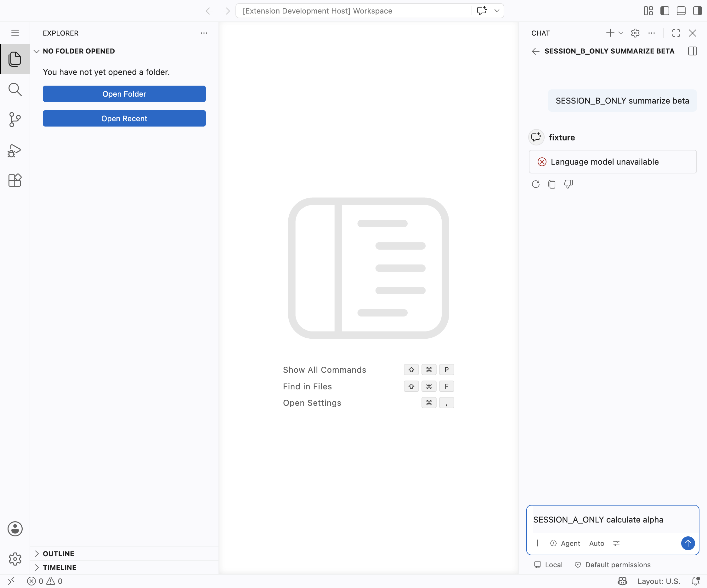Open Explorer views and more actions

pos(204,33)
